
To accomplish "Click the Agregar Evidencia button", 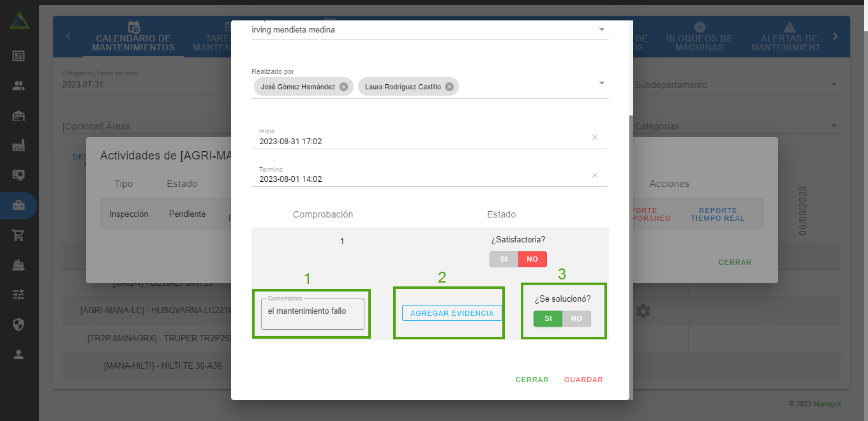I will pos(452,313).
